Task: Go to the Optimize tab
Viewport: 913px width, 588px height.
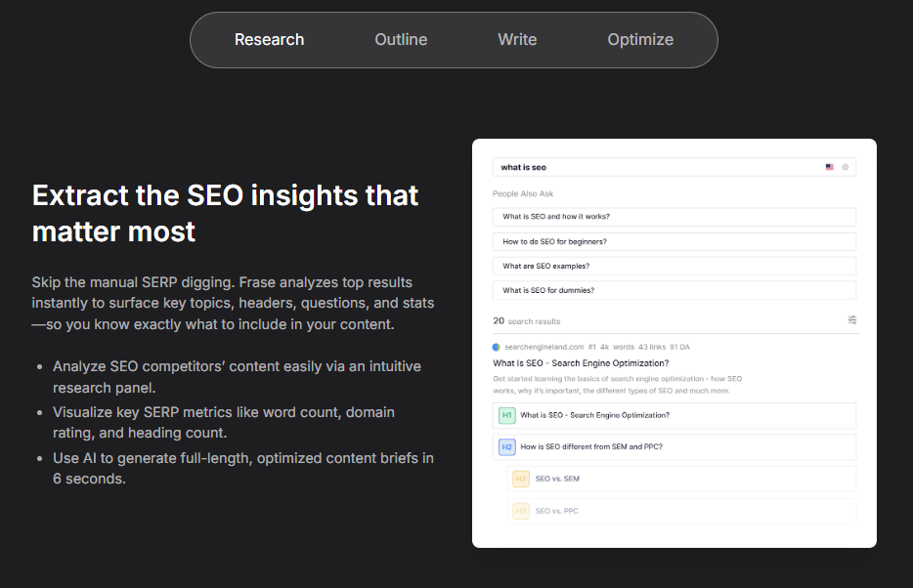Action: click(640, 39)
